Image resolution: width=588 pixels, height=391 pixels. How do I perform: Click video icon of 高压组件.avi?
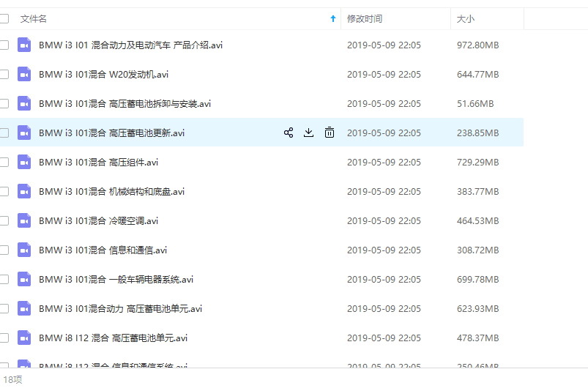(x=24, y=162)
